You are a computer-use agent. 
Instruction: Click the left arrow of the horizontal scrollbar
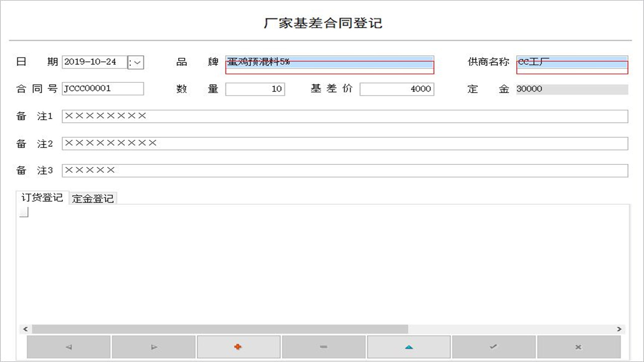[x=25, y=329]
